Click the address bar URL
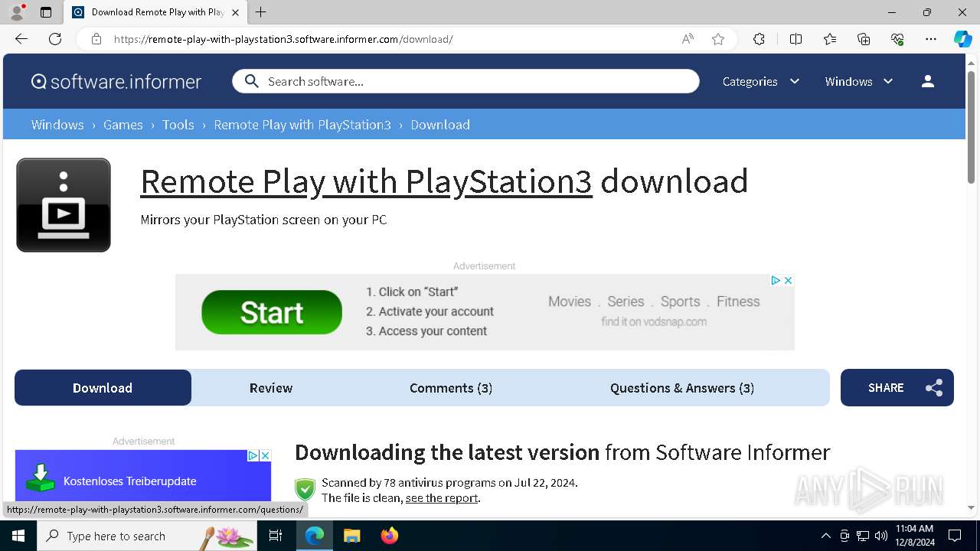The width and height of the screenshot is (980, 551). coord(283,39)
